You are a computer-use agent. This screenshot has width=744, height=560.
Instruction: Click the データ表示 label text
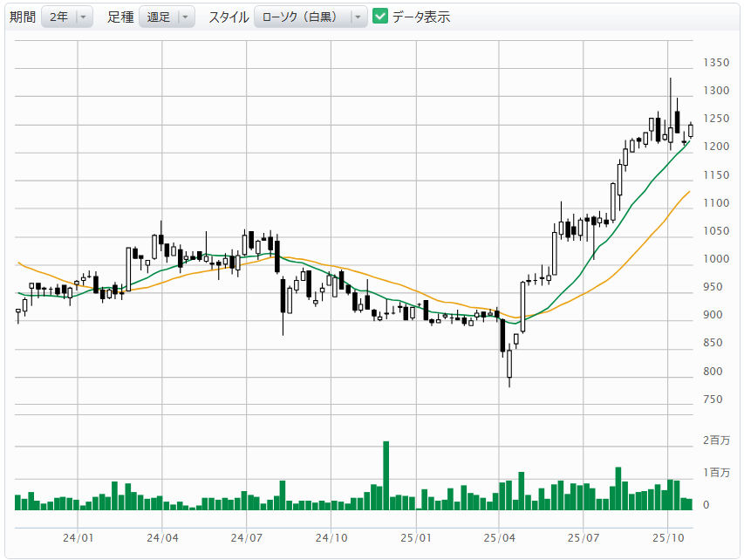421,17
